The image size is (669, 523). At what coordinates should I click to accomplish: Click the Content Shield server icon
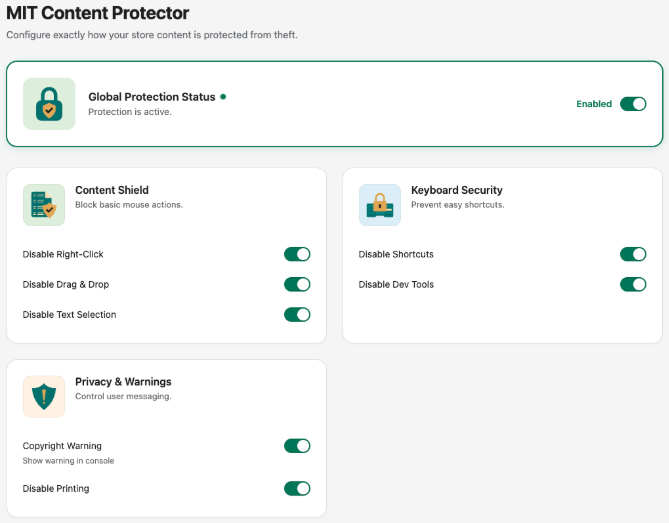[44, 205]
